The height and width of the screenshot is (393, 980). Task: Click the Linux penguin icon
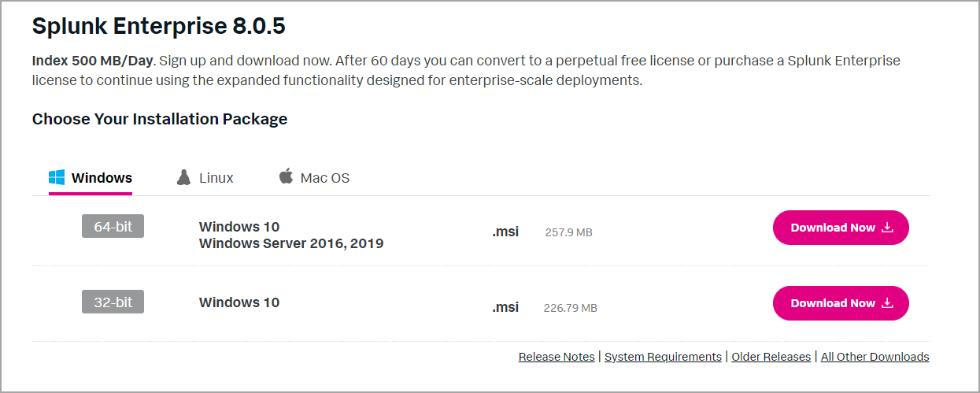point(183,177)
